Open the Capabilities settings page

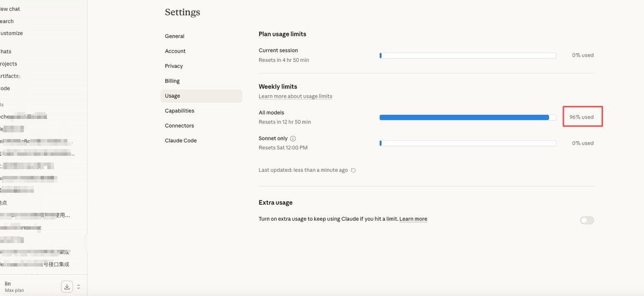[x=179, y=111]
